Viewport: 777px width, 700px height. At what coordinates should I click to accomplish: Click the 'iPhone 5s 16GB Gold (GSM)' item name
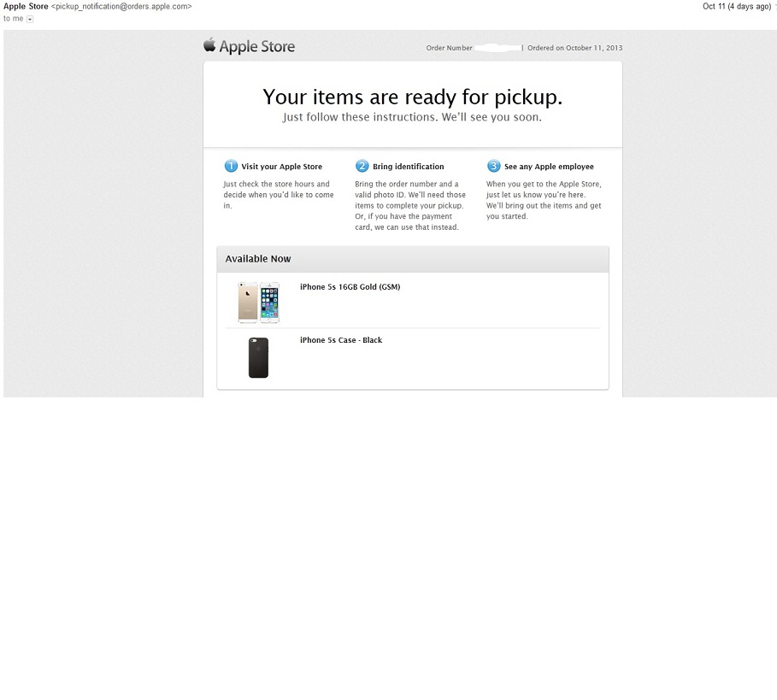[x=350, y=287]
